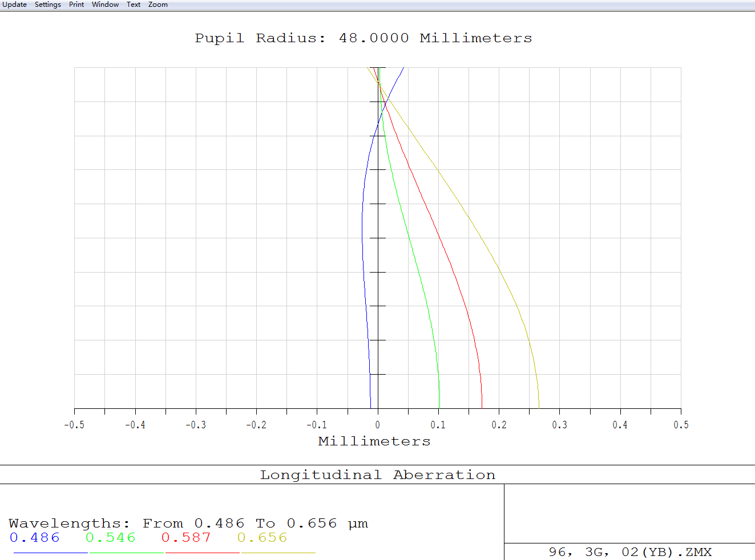The height and width of the screenshot is (560, 755).
Task: Click the blue 0.486 wavelength legend label
Action: coord(35,538)
